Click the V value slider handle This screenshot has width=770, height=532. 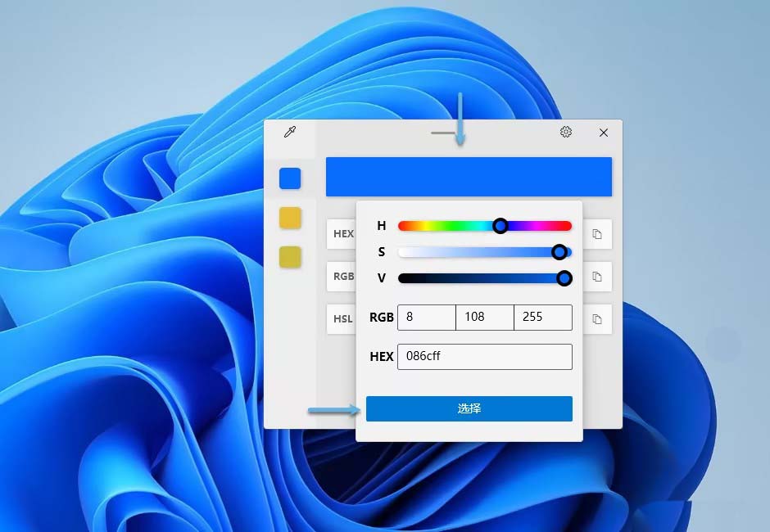tap(564, 278)
